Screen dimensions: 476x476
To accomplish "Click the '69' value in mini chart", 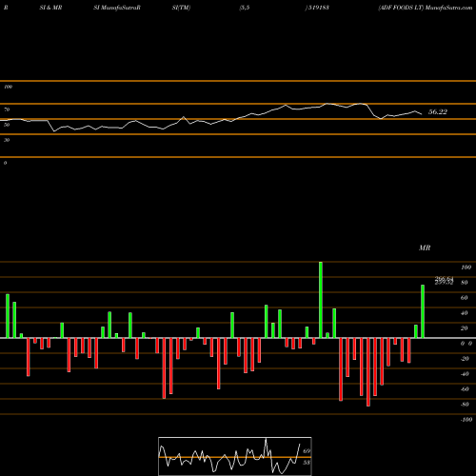I will [307, 451].
